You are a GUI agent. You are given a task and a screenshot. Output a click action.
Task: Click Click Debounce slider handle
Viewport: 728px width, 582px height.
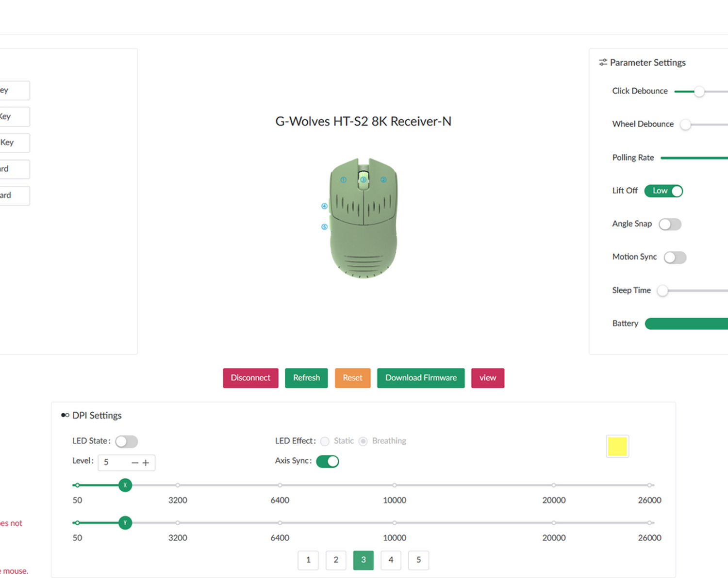(699, 91)
